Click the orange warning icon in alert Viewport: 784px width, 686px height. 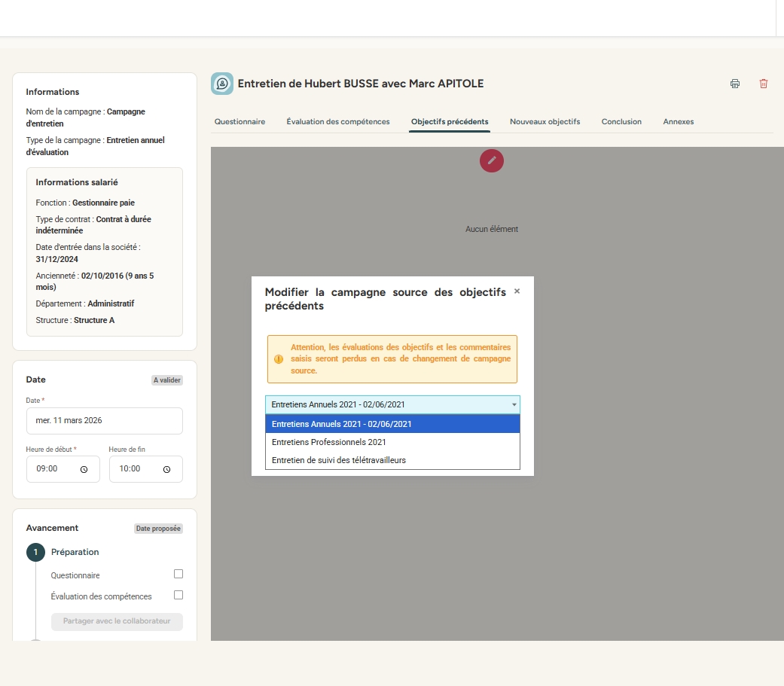pyautogui.click(x=279, y=359)
